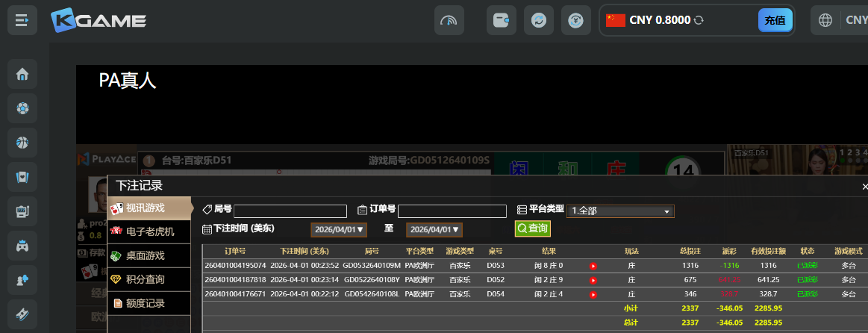Screen dimensions: 868x333
Task: Refresh the CNY 0.8000 balance
Action: pos(699,21)
